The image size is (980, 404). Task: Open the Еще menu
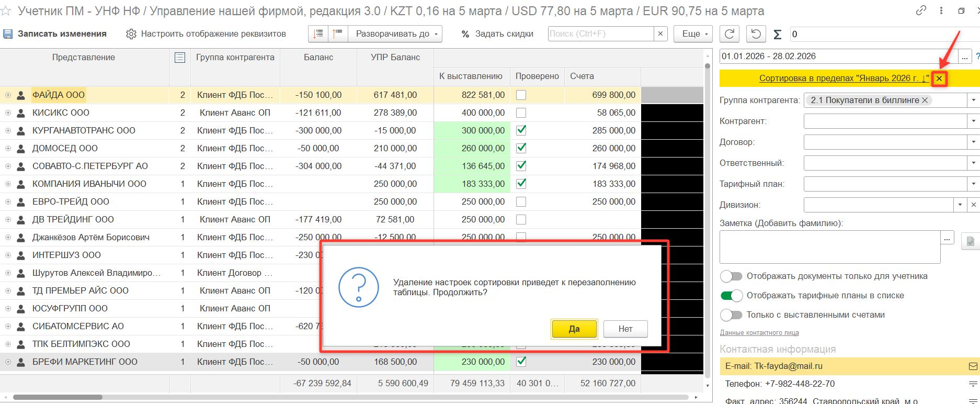pos(693,34)
